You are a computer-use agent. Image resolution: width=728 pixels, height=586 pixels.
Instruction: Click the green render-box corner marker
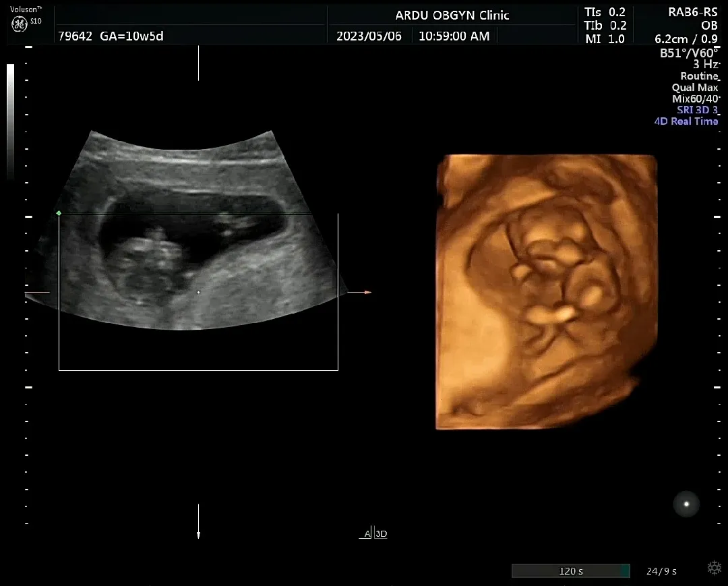coord(59,213)
